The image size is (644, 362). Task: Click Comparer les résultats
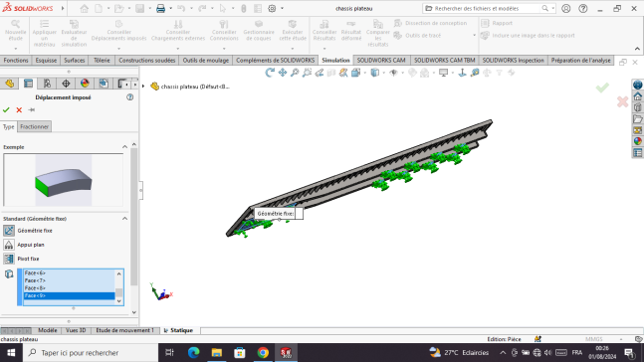click(x=378, y=33)
